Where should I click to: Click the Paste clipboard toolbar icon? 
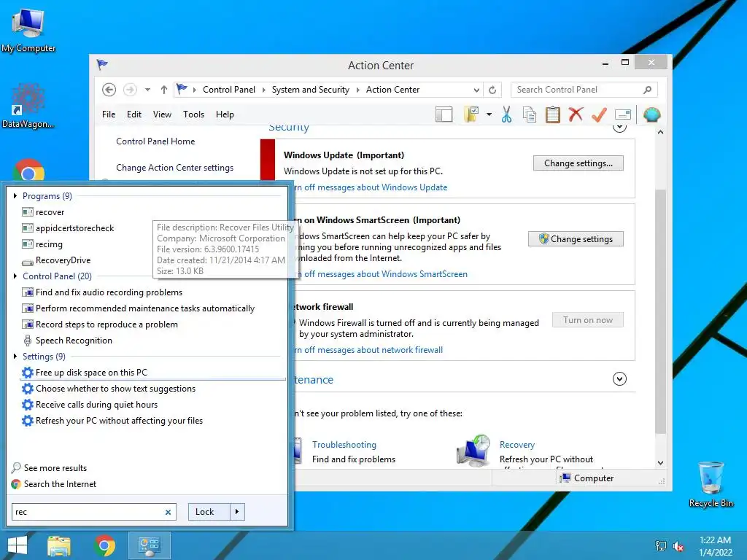553,114
